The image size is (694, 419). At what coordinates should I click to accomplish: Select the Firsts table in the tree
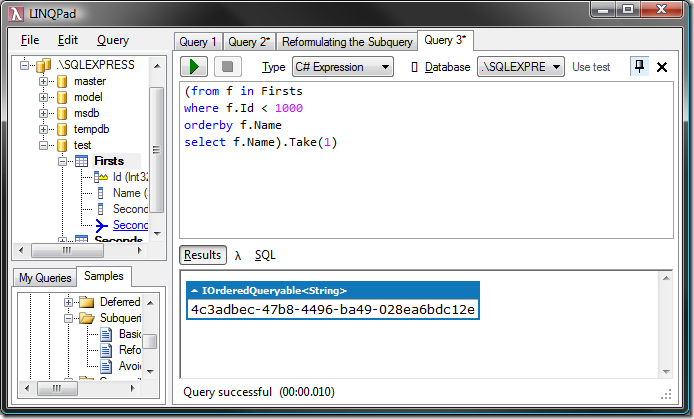pos(109,161)
